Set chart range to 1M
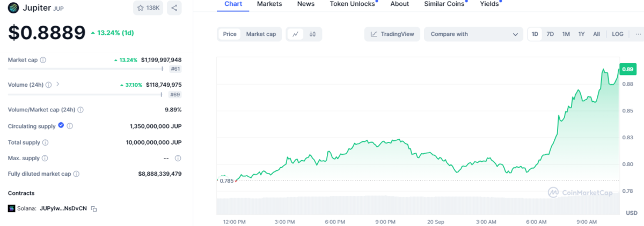 [566, 34]
